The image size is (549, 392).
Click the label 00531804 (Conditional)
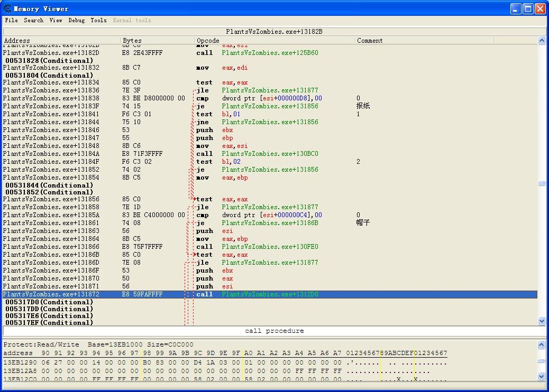[x=49, y=75]
